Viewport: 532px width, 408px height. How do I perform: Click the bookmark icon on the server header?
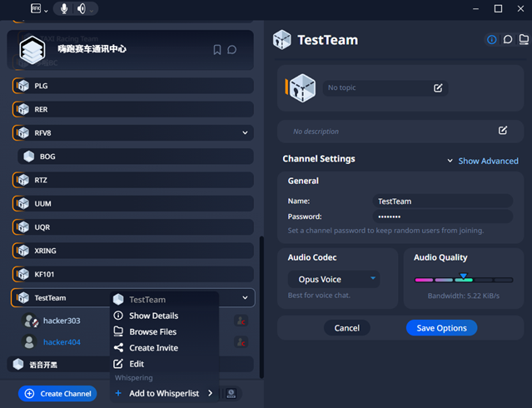pyautogui.click(x=217, y=50)
